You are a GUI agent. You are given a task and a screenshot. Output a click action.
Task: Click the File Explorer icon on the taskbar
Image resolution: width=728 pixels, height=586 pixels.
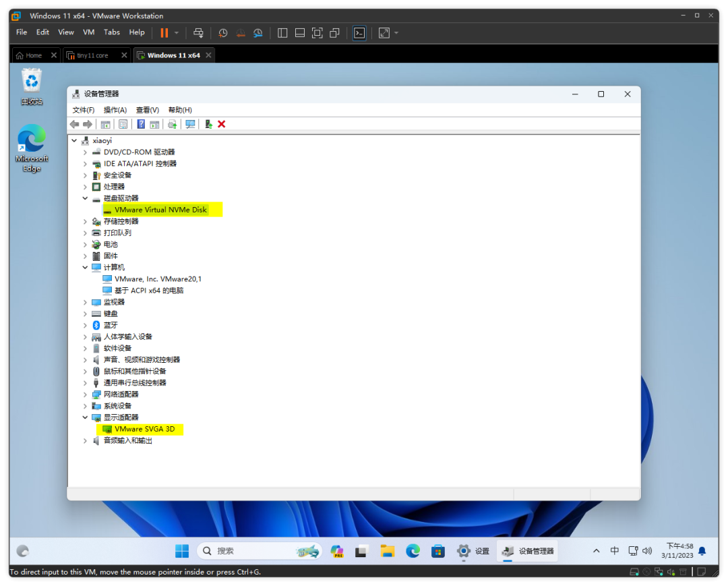387,551
